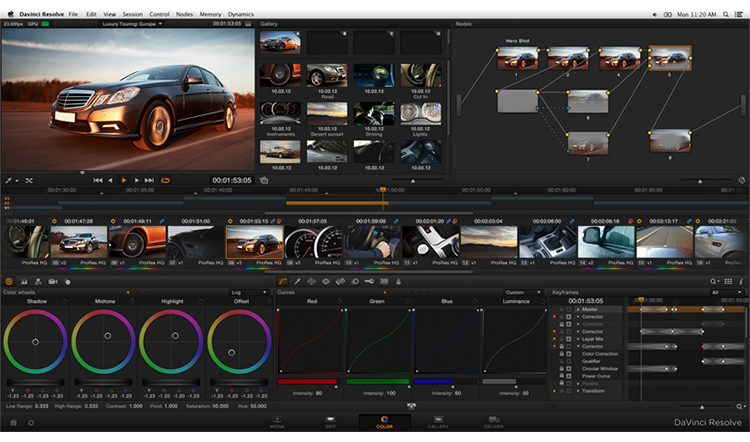Open the File menu
750x442 pixels.
[x=73, y=14]
